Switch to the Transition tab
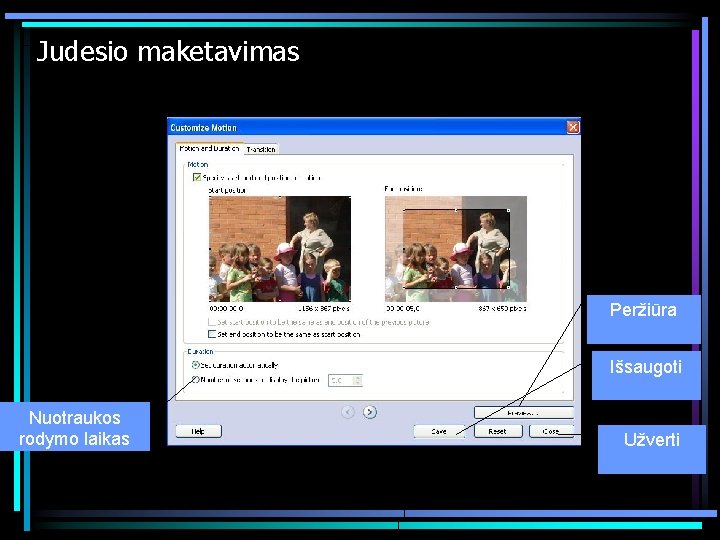 pos(260,149)
